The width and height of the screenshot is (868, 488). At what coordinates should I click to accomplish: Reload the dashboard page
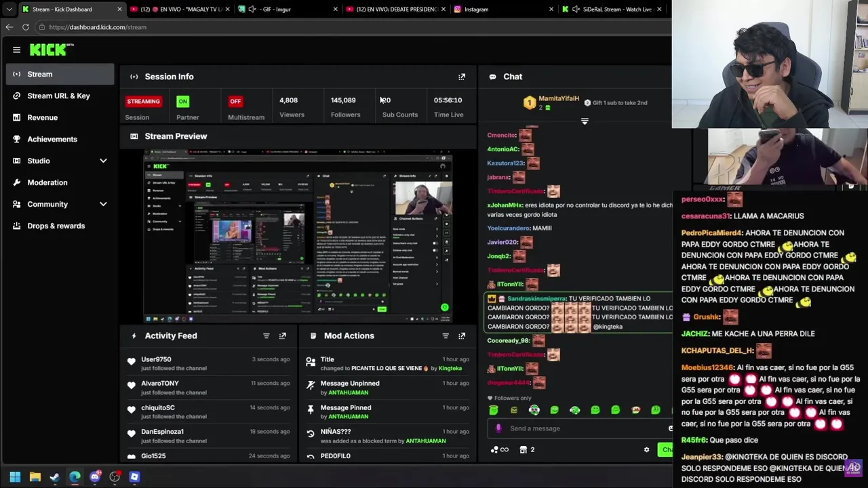point(26,27)
